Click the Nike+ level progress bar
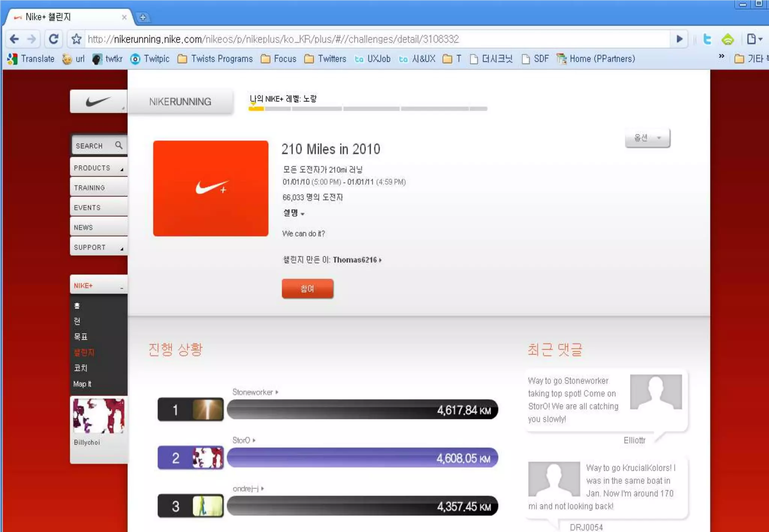Viewport: 769px width, 532px height. [367, 108]
